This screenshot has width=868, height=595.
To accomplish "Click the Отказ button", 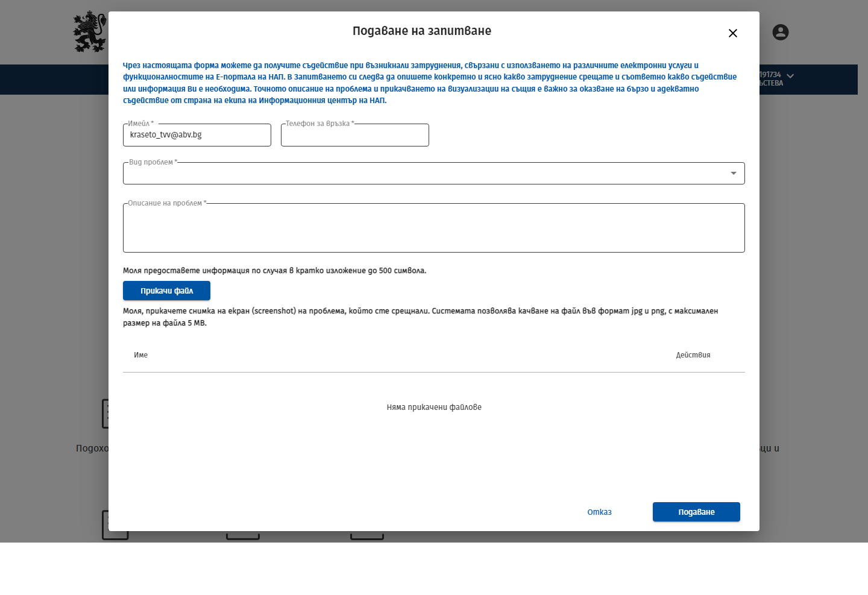I will tap(599, 512).
